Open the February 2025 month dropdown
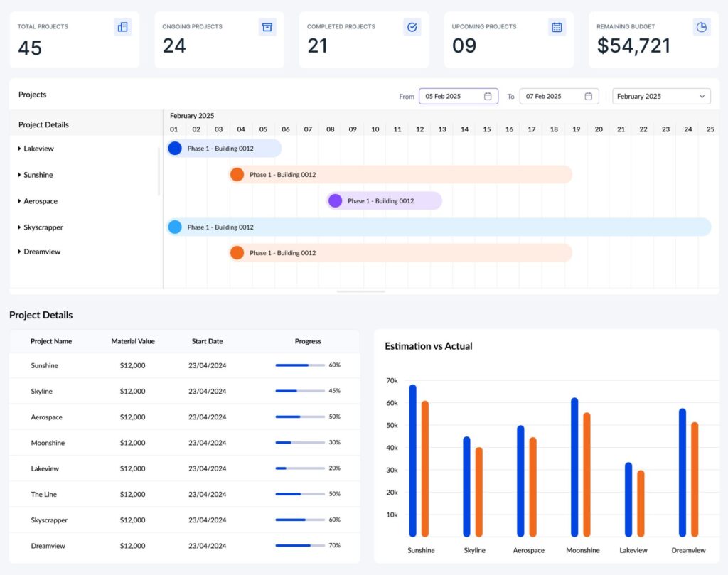 point(661,95)
